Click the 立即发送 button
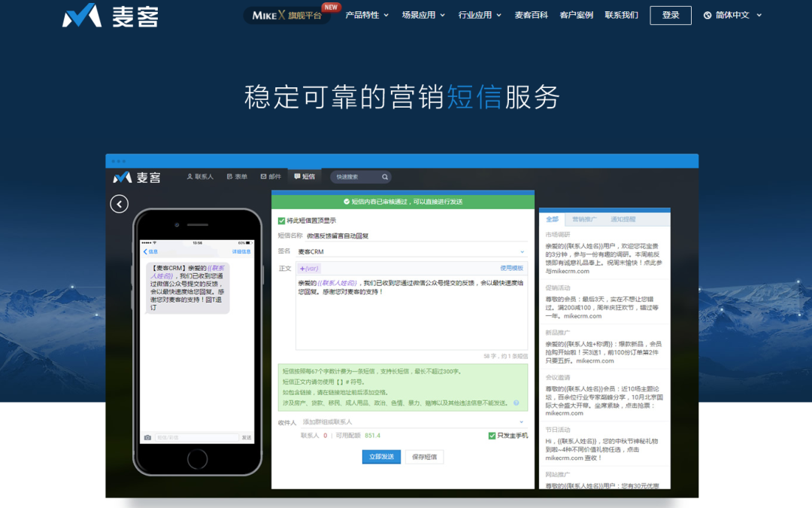This screenshot has height=508, width=812. click(x=381, y=457)
